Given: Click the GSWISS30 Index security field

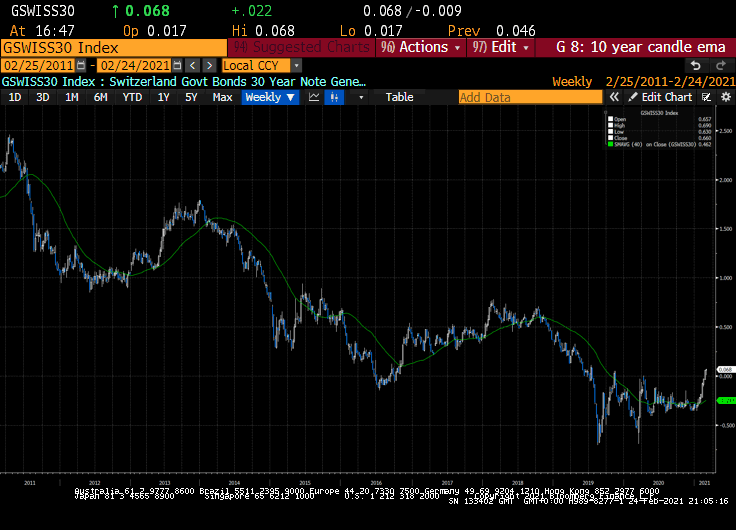Looking at the screenshot, I should pos(114,48).
